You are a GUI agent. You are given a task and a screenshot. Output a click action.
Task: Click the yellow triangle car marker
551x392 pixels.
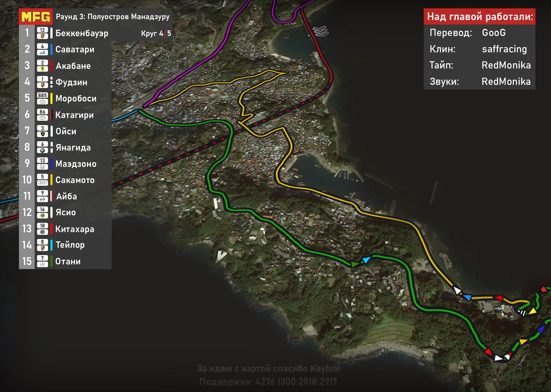click(x=532, y=311)
